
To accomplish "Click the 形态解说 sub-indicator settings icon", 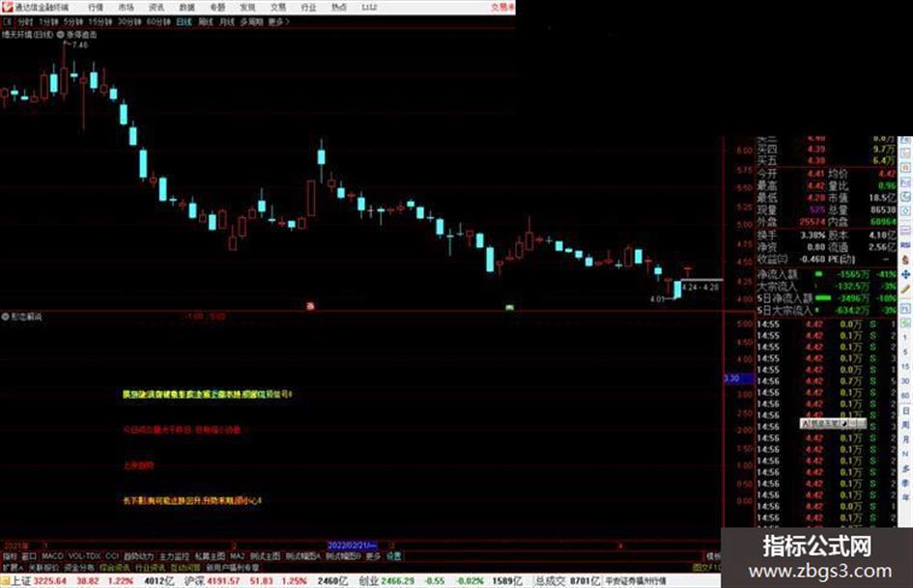I will 5,317.
